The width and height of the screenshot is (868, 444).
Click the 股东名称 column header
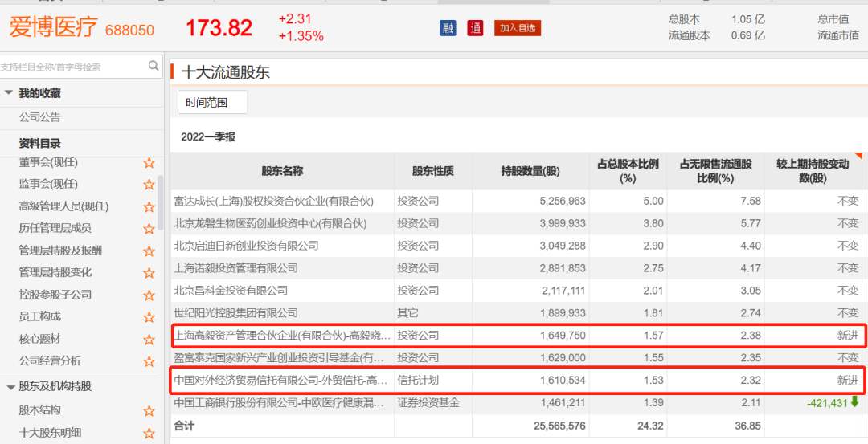pos(282,171)
